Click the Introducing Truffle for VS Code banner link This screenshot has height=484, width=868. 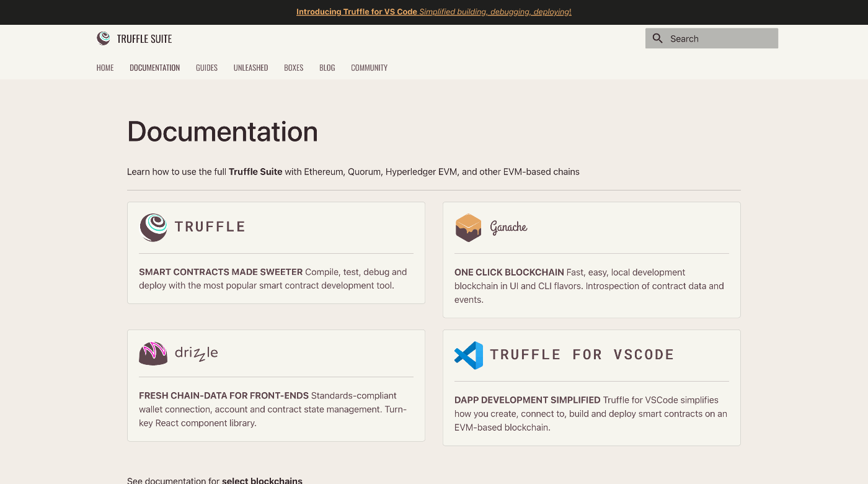tap(434, 12)
